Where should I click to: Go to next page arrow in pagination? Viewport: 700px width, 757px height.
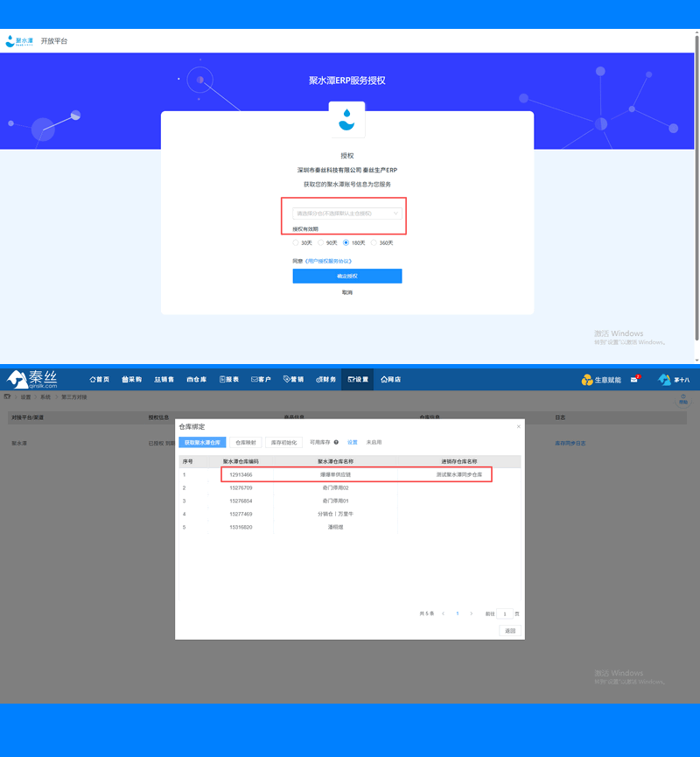[472, 613]
